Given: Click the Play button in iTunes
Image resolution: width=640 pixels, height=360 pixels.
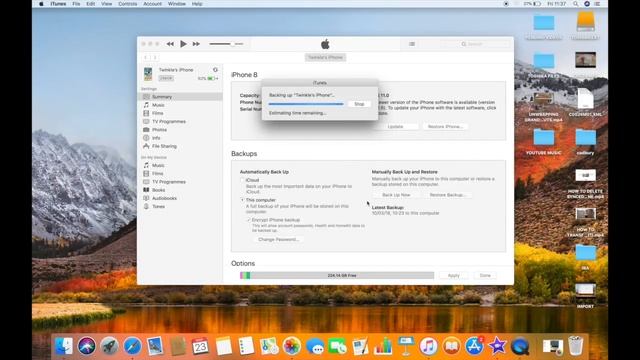Looking at the screenshot, I should pos(183,44).
